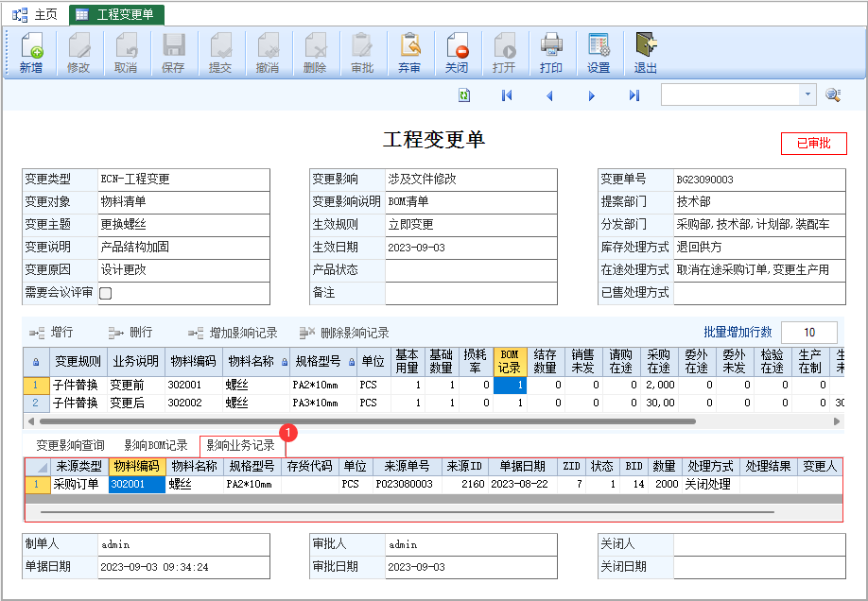868x601 pixels.
Task: Switch to the 主页 tab
Action: (35, 15)
